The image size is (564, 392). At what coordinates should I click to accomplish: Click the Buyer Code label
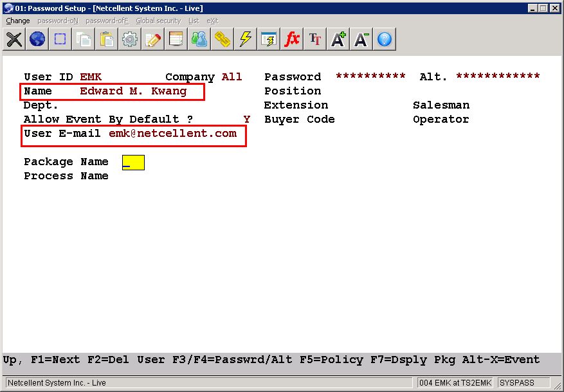tap(300, 120)
